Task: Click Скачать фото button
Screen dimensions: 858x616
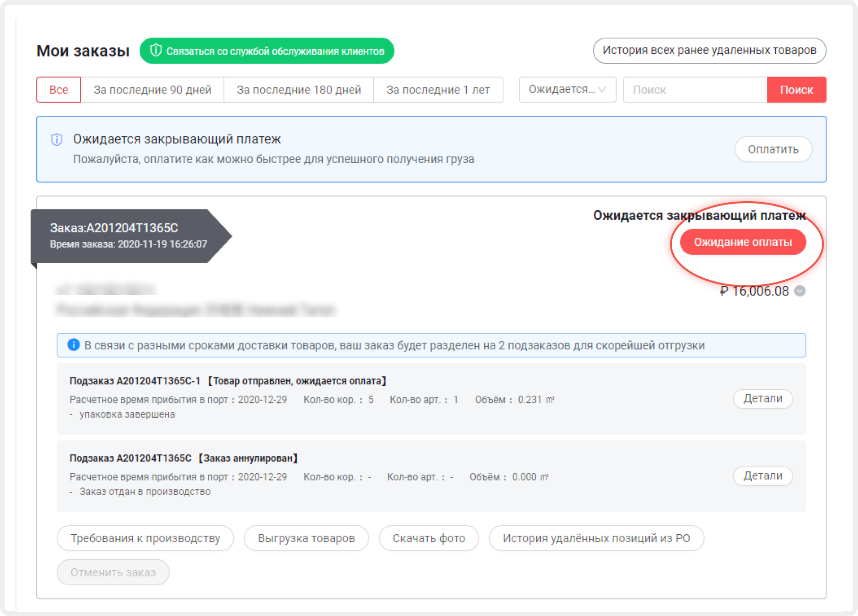Action: [x=429, y=538]
